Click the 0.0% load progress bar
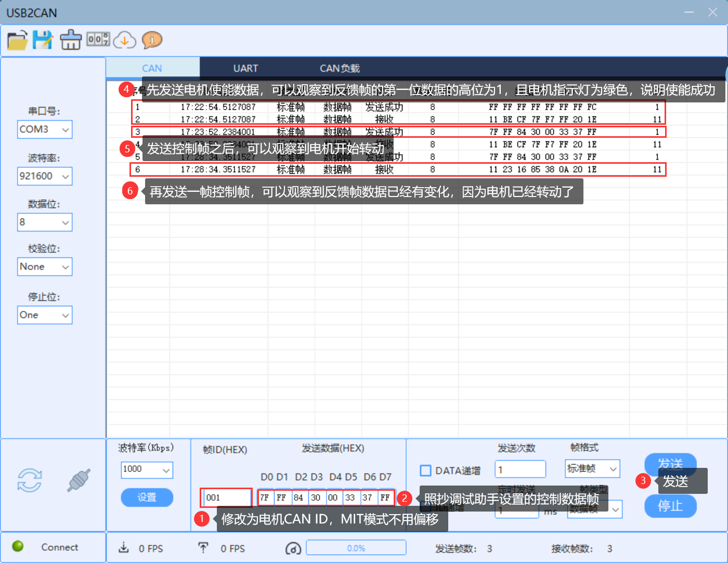728x563 pixels. pyautogui.click(x=356, y=548)
